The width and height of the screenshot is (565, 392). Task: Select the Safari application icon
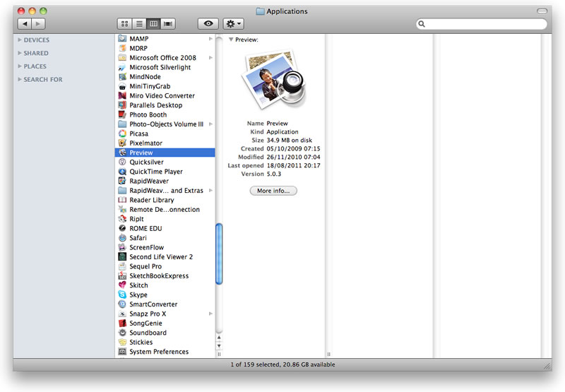click(x=123, y=238)
